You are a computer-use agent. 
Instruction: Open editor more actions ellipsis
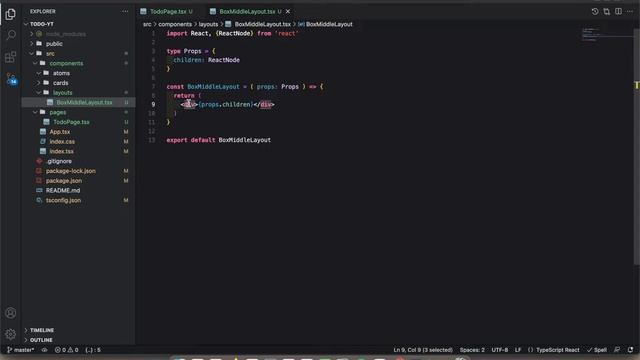click(630, 11)
